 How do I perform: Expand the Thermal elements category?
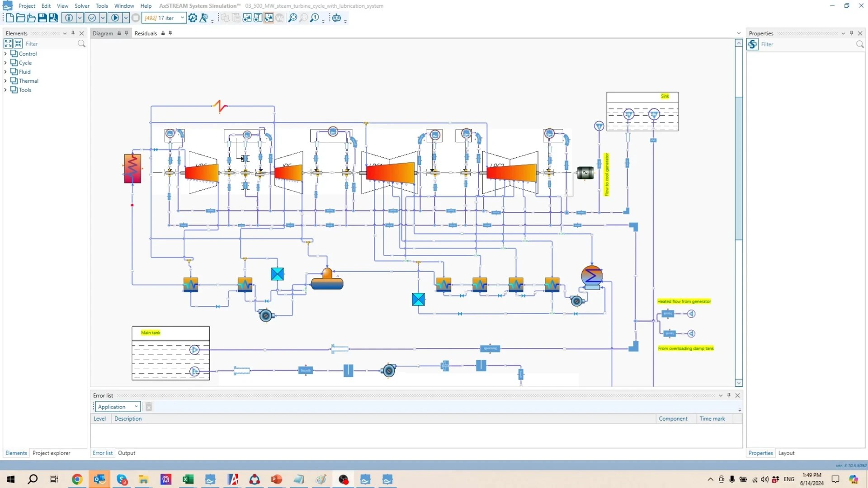(x=5, y=80)
